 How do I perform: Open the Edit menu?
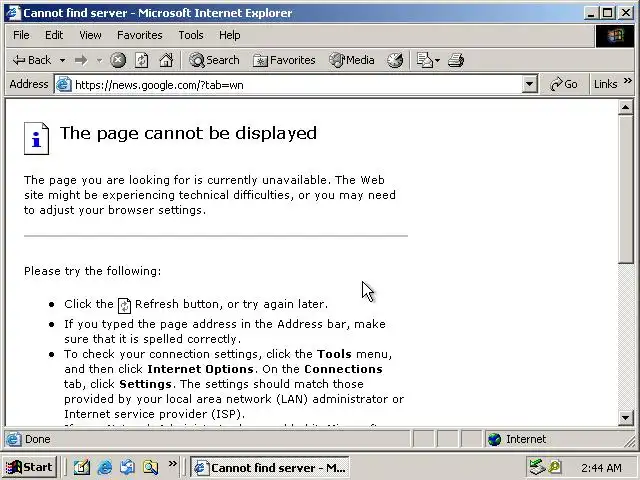[54, 35]
